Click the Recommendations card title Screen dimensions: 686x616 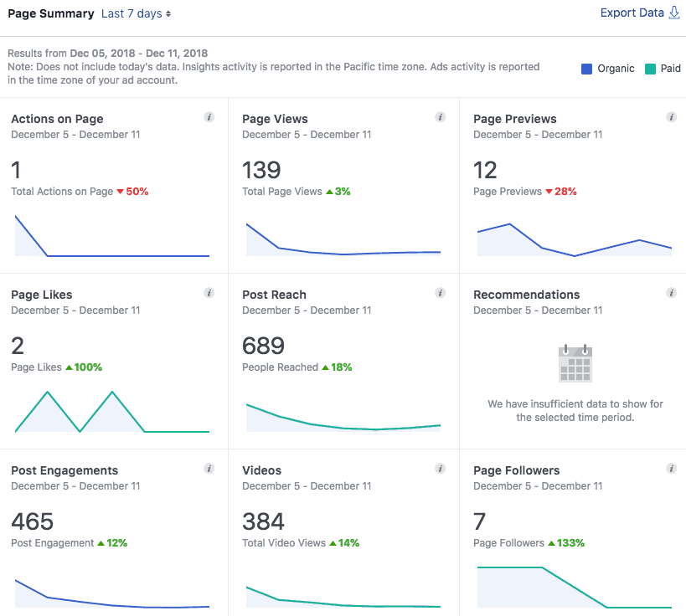[526, 295]
